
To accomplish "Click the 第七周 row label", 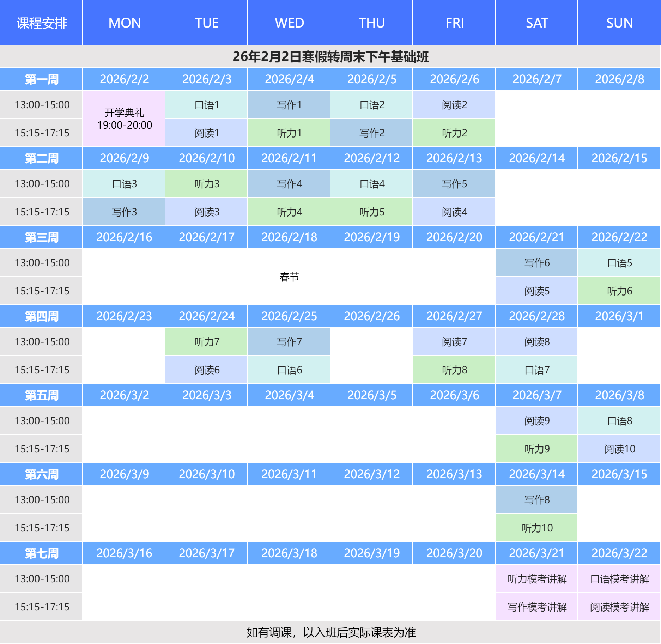I will [x=41, y=553].
